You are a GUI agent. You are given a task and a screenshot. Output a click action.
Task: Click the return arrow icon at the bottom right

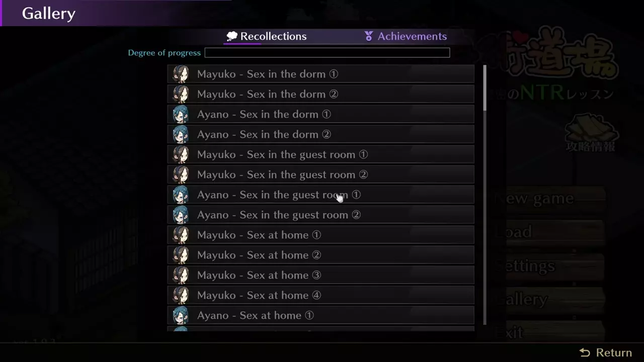point(585,352)
